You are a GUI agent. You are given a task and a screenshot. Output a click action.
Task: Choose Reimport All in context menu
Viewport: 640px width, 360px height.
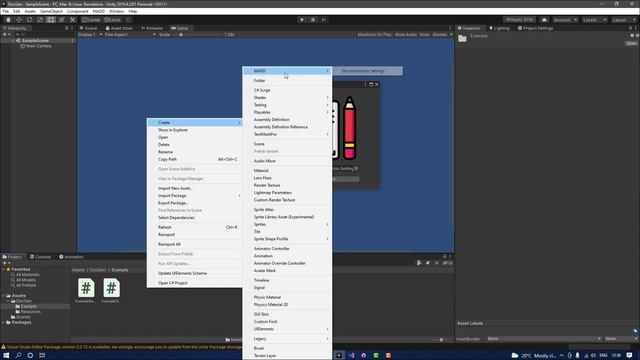pyautogui.click(x=169, y=244)
